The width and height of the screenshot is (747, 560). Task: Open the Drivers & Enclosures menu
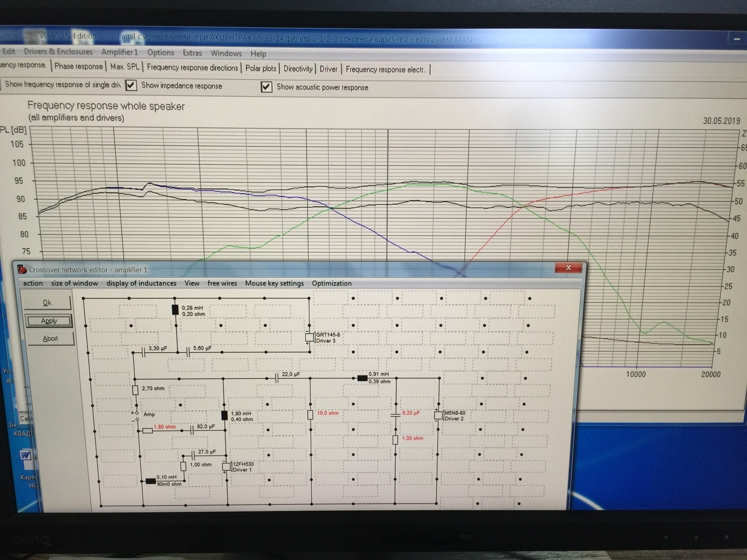58,52
